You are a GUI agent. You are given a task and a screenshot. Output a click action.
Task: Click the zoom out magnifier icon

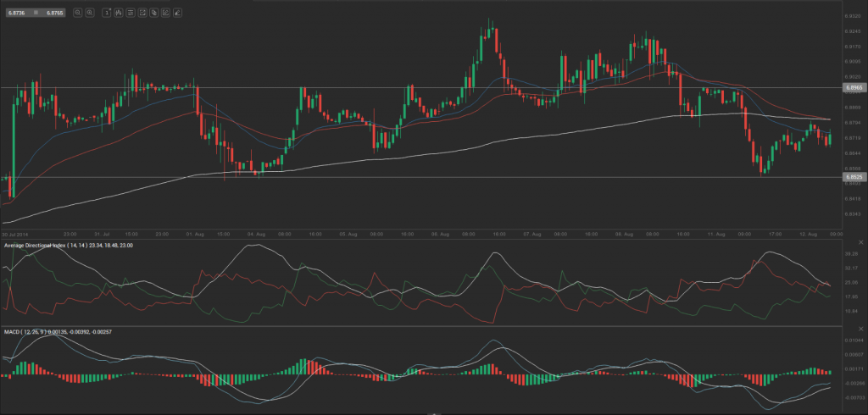78,13
